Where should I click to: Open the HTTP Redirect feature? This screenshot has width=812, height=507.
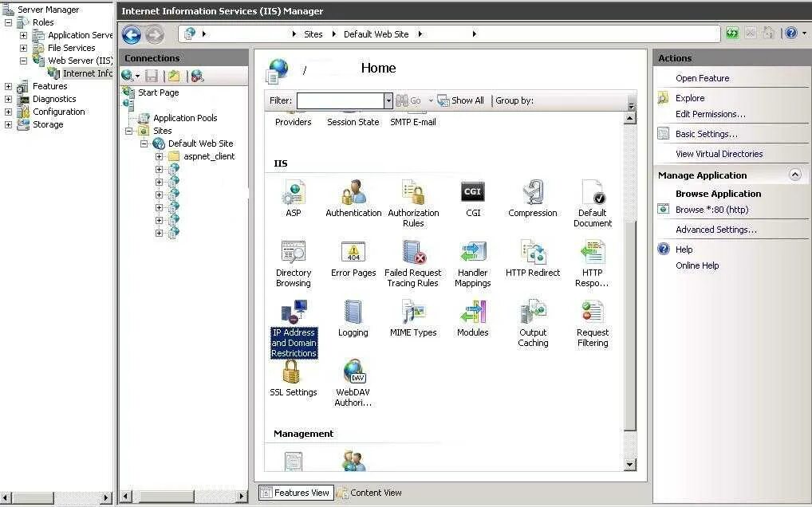(532, 258)
